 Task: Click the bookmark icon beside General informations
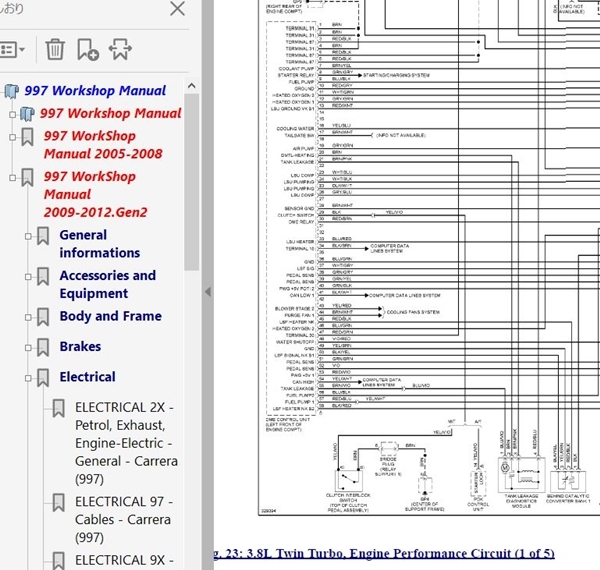click(43, 236)
